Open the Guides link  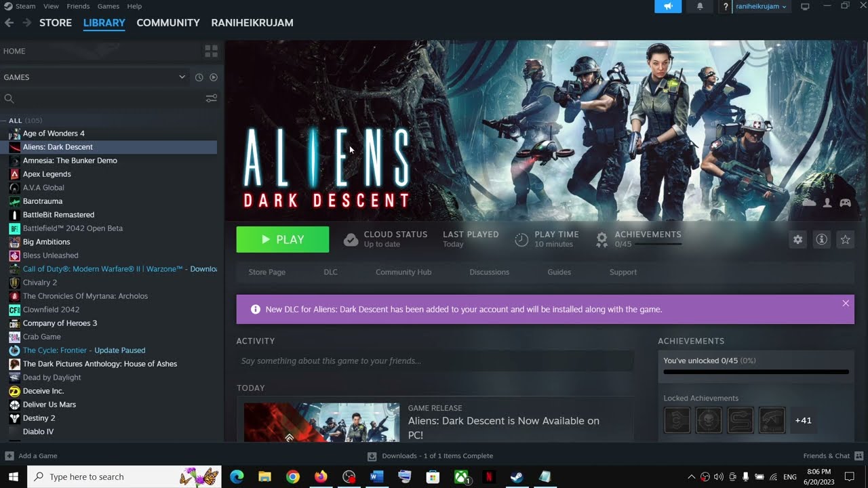coord(559,272)
